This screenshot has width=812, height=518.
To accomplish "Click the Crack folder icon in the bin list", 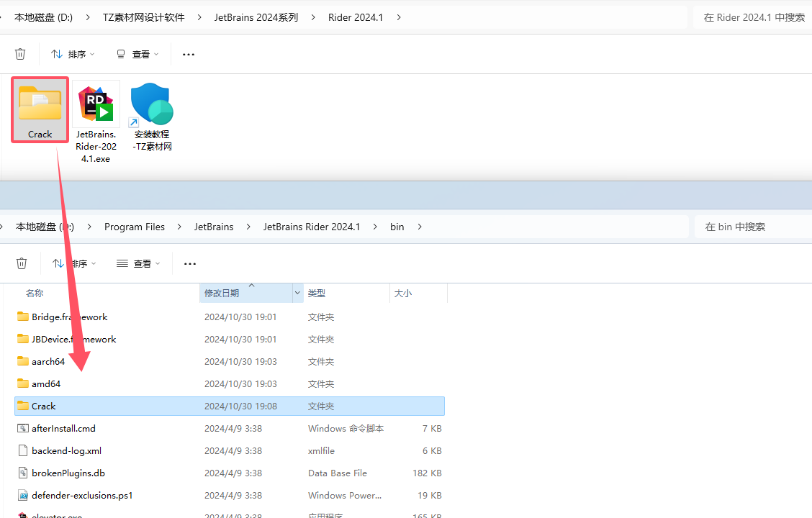I will click(x=23, y=405).
